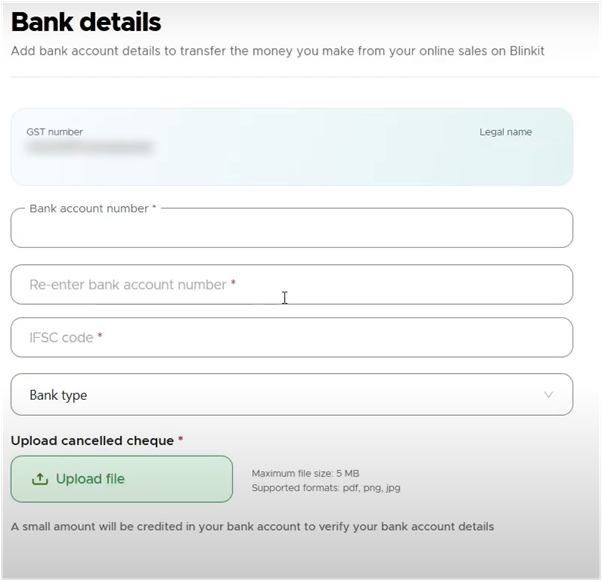Click the Blinkit online sales subtitle text
Image resolution: width=602 pixels, height=581 pixels.
click(278, 51)
